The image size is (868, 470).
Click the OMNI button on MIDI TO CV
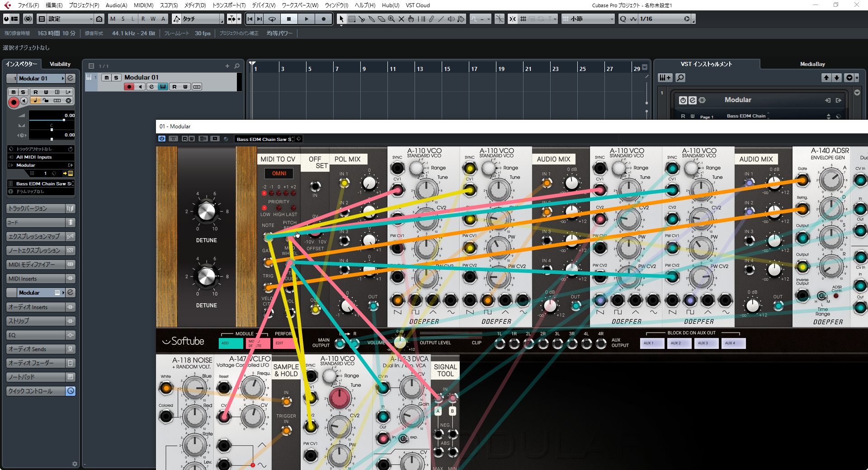[279, 174]
